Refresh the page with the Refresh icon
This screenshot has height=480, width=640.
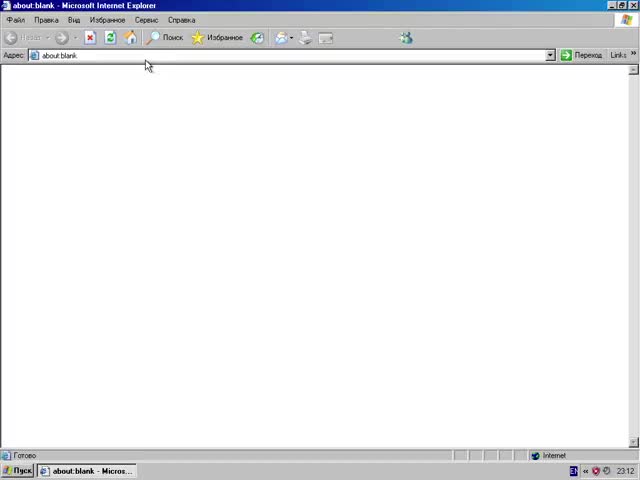pyautogui.click(x=110, y=38)
